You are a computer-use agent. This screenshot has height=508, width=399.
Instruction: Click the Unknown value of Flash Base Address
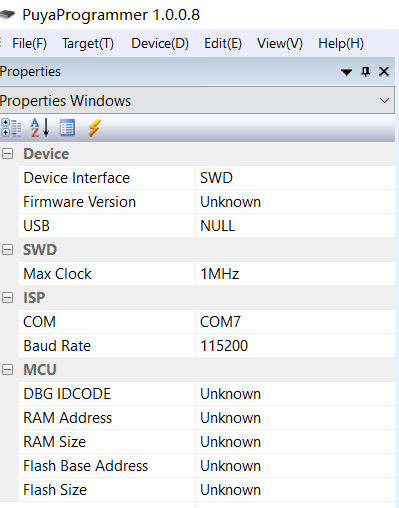tap(230, 466)
